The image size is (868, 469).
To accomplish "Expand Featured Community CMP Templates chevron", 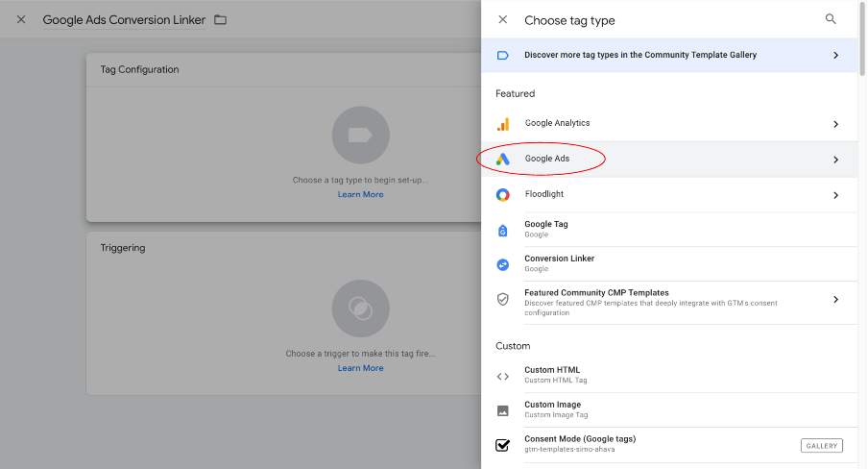I will tap(835, 299).
